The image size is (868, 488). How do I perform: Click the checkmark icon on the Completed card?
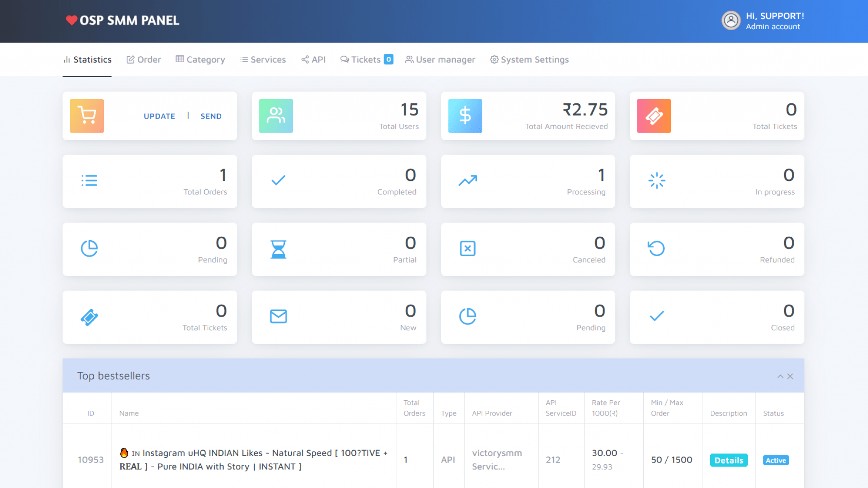278,180
